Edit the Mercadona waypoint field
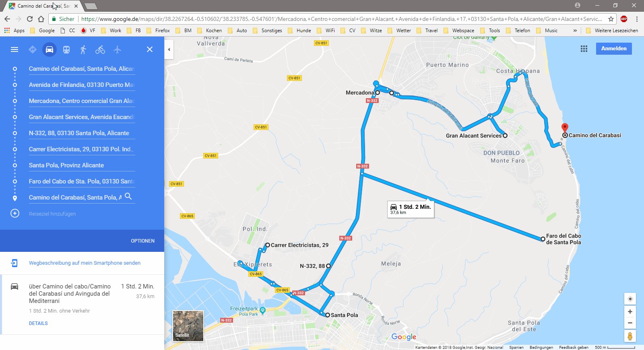This screenshot has width=644, height=350. pos(82,101)
